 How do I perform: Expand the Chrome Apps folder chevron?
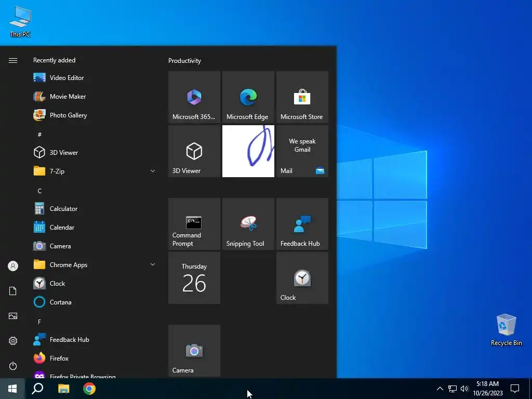(x=153, y=264)
